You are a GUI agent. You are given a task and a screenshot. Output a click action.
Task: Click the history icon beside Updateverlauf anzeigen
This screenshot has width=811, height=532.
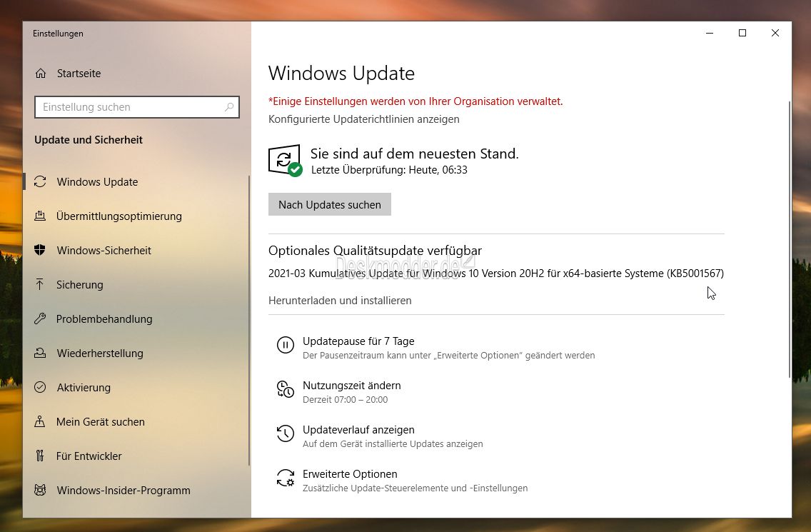tap(286, 433)
